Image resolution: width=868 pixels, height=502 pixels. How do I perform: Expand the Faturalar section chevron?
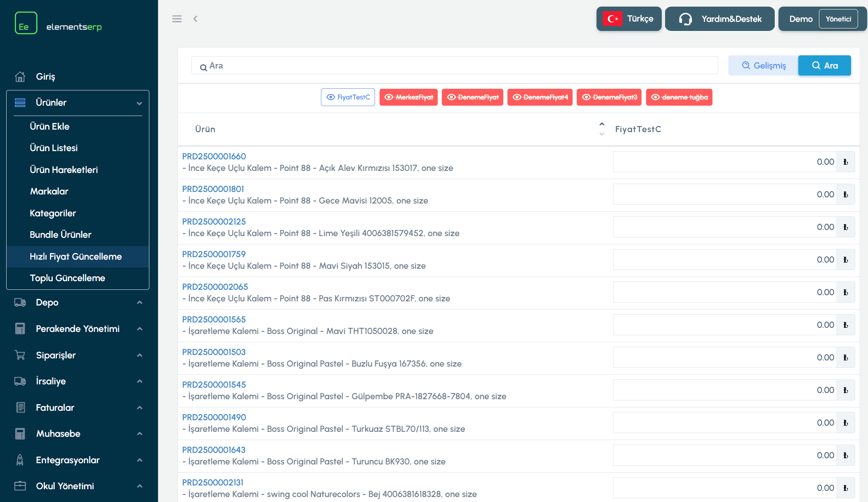[x=139, y=408]
